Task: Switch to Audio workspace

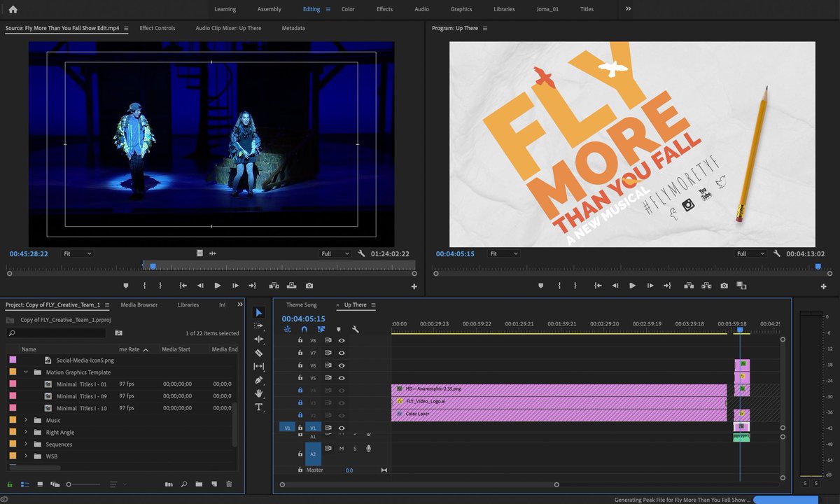Action: 421,9
